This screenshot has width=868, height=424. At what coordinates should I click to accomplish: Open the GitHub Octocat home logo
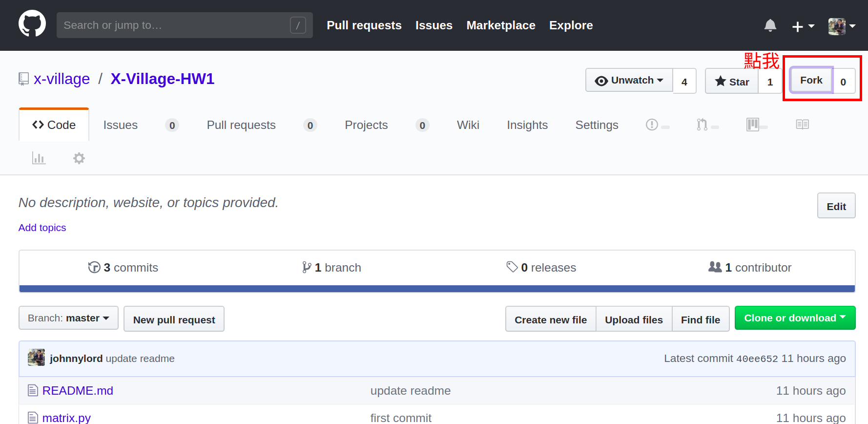(32, 23)
